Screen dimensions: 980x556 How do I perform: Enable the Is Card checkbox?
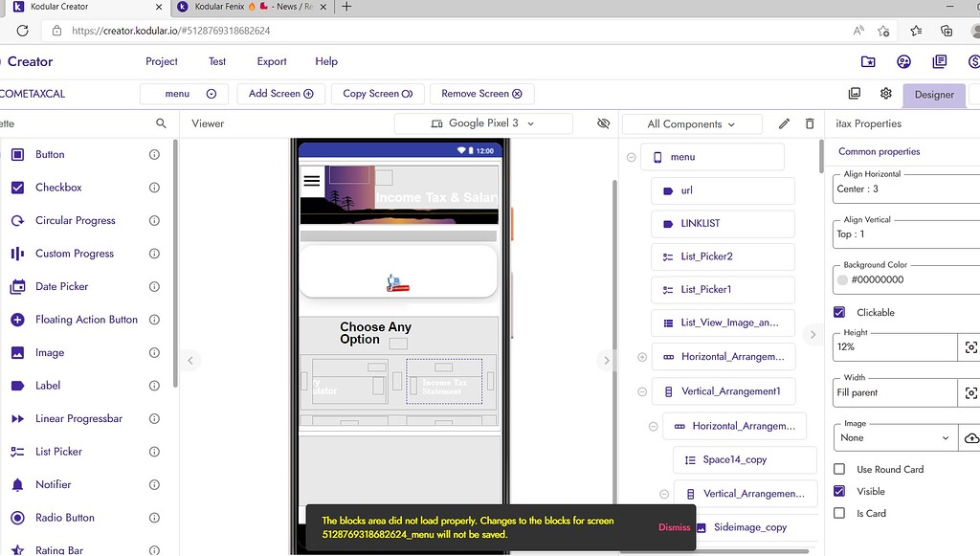click(839, 513)
